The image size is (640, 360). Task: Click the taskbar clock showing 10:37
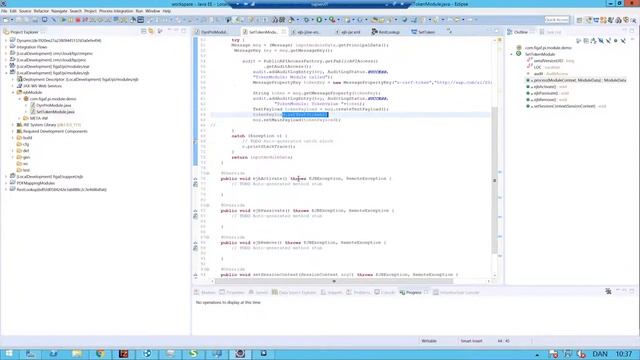pos(623,353)
